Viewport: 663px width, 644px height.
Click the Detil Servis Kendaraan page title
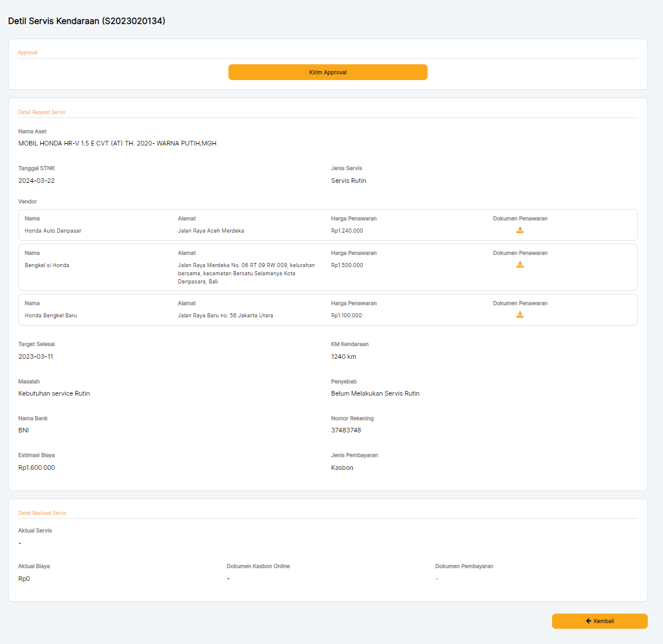click(86, 21)
